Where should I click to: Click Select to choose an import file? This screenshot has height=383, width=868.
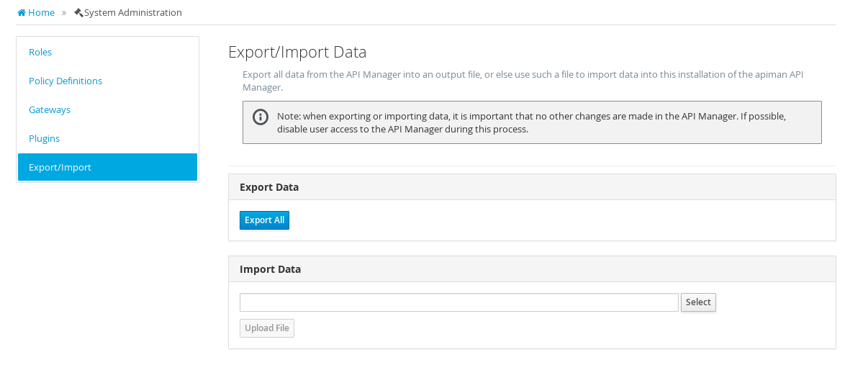coord(698,302)
